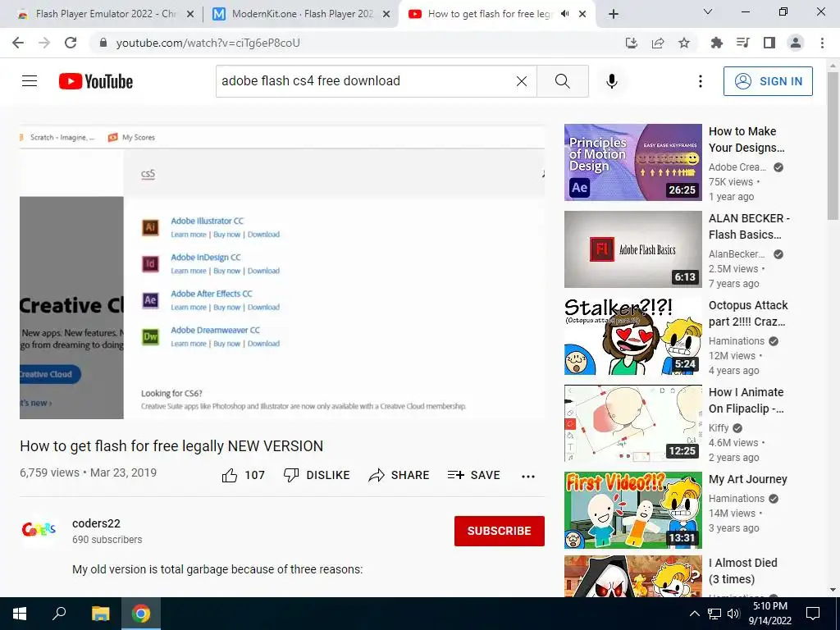Save the video to a playlist
This screenshot has height=630, width=840.
473,475
